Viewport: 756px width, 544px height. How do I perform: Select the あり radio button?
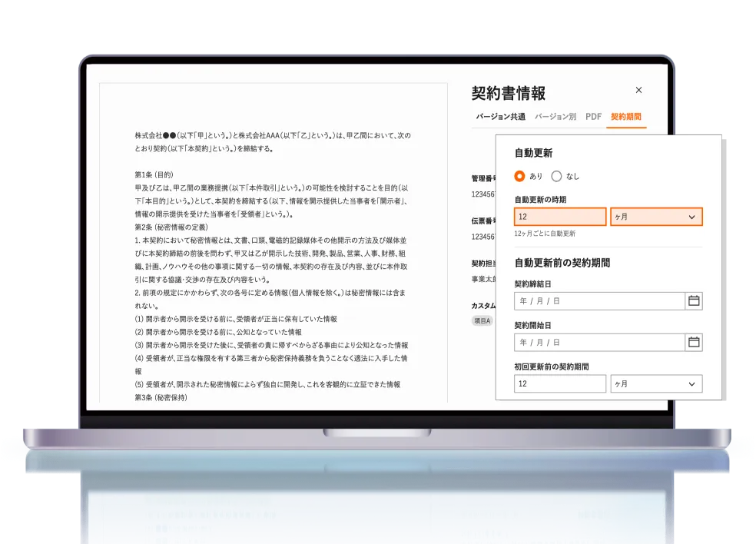(519, 176)
